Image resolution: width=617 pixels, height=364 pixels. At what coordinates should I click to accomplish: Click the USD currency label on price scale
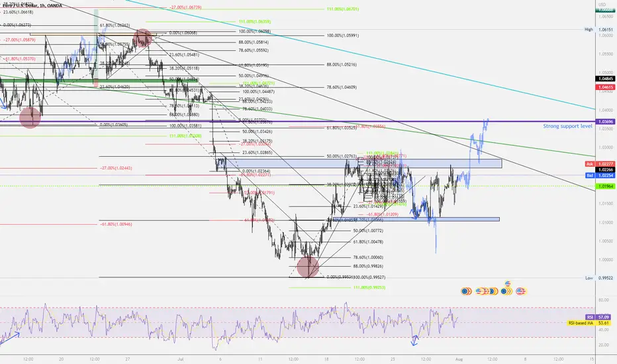point(602,5)
